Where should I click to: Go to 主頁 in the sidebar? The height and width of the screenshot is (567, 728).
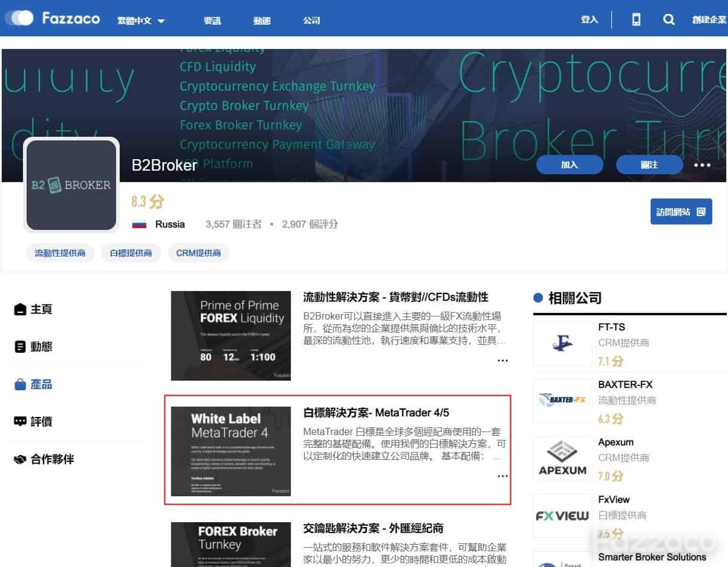[33, 309]
